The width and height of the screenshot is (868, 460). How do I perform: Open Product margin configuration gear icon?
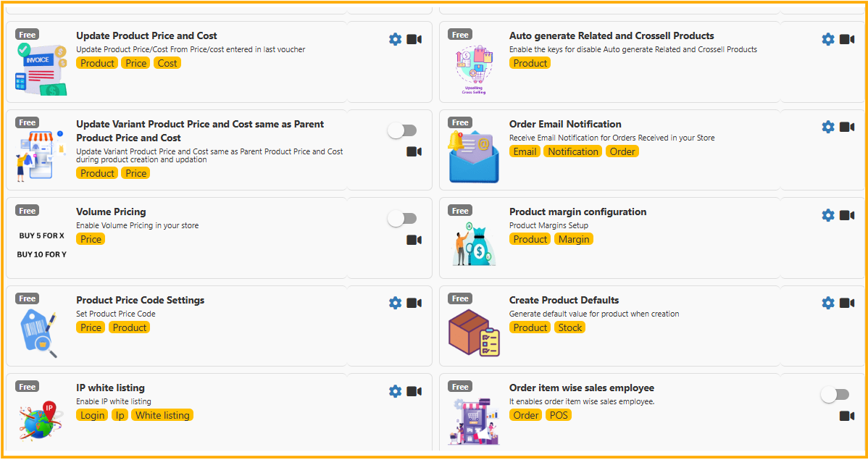828,215
